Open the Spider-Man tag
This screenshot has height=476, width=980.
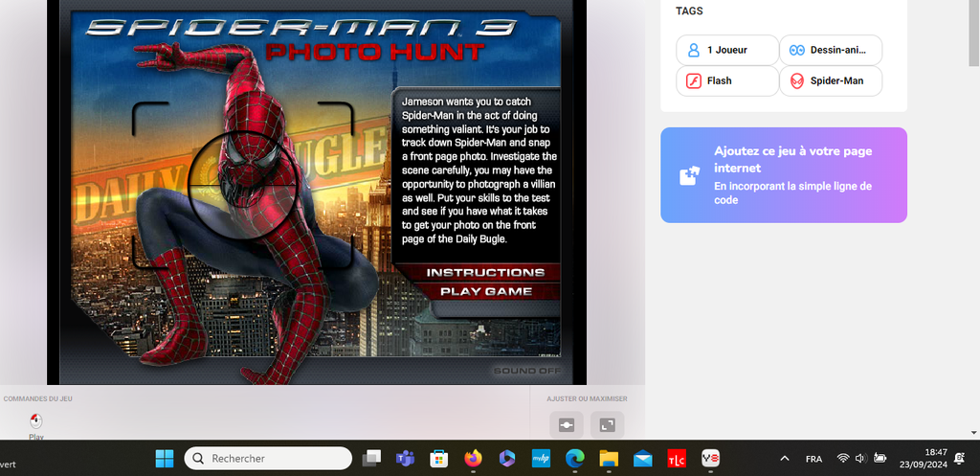point(830,80)
